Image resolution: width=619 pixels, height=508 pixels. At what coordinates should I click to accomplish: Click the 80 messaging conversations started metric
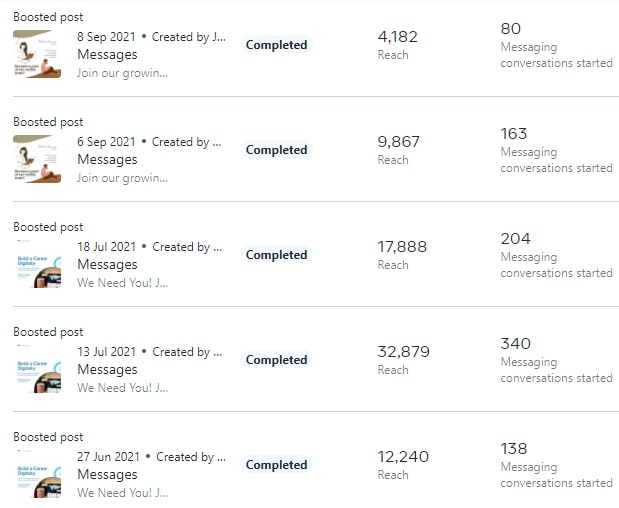[x=510, y=29]
